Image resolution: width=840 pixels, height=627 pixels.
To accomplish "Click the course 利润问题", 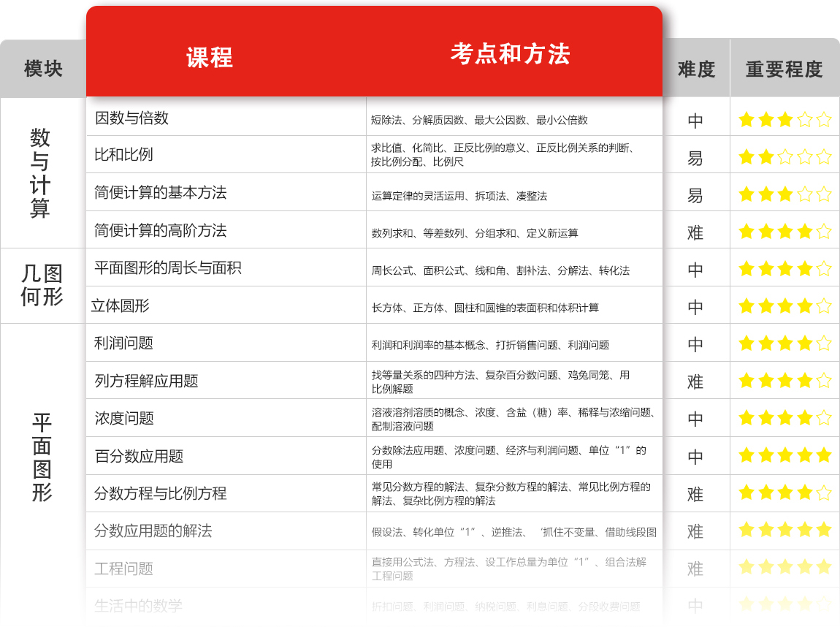I will (x=123, y=343).
